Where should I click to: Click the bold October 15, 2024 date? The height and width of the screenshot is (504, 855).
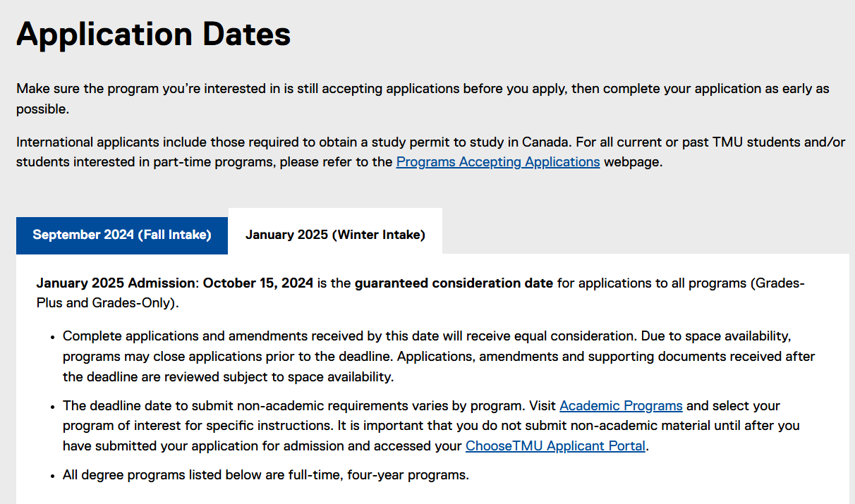coord(258,283)
